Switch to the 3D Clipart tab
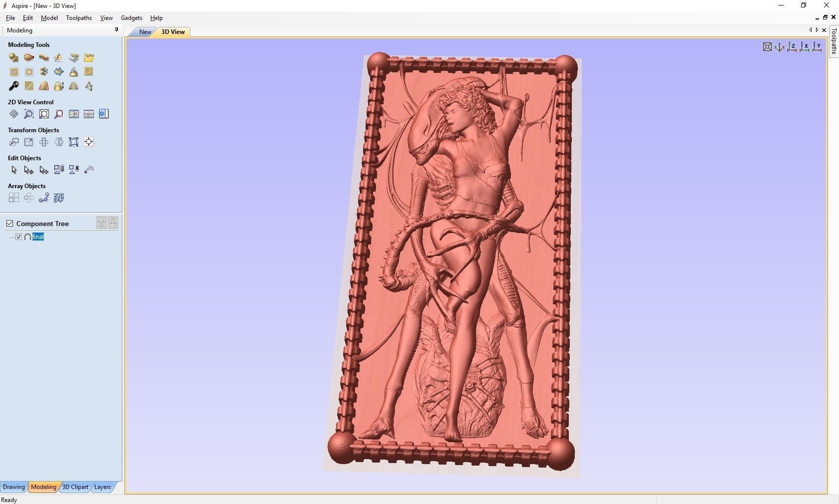Image resolution: width=839 pixels, height=504 pixels. (75, 487)
